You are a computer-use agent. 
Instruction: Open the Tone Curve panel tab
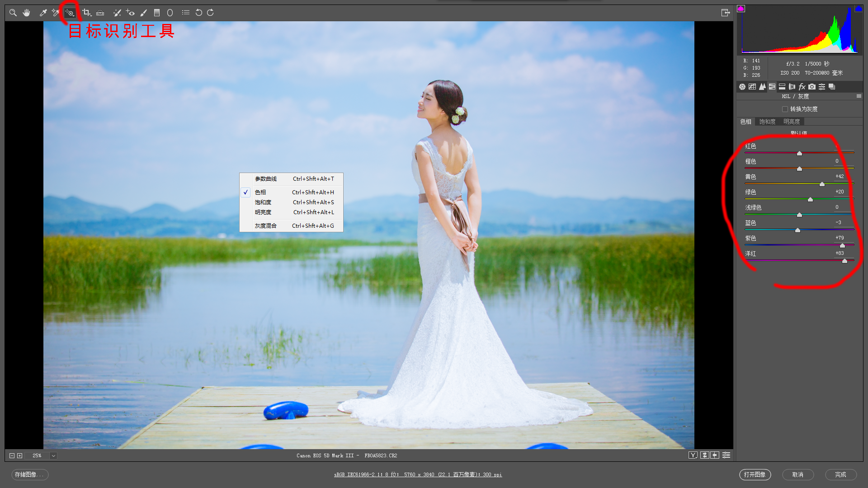click(752, 87)
